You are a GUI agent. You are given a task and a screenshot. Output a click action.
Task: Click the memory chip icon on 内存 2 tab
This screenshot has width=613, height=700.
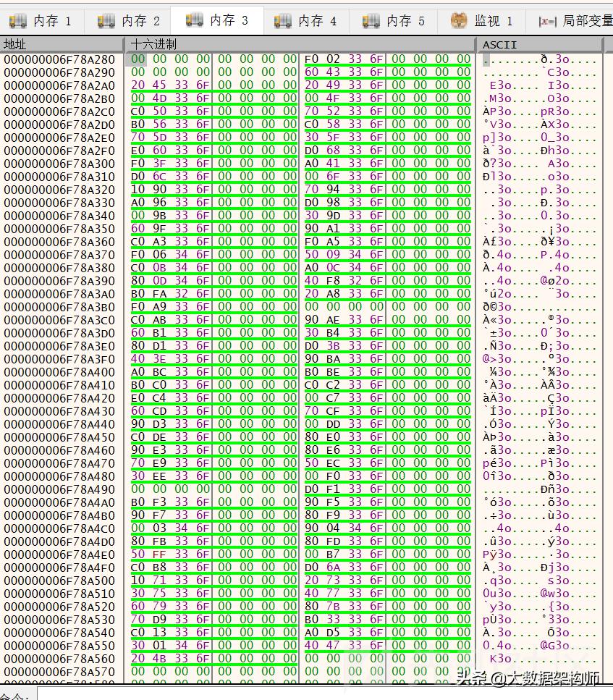(107, 20)
